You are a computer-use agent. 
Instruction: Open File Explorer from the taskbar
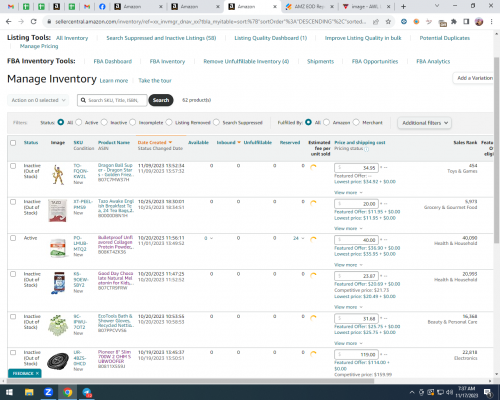pyautogui.click(x=29, y=392)
